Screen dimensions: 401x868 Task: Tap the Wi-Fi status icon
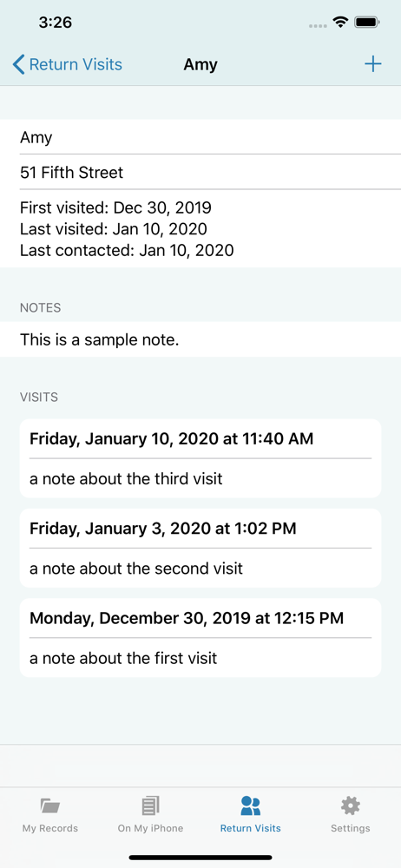(339, 23)
